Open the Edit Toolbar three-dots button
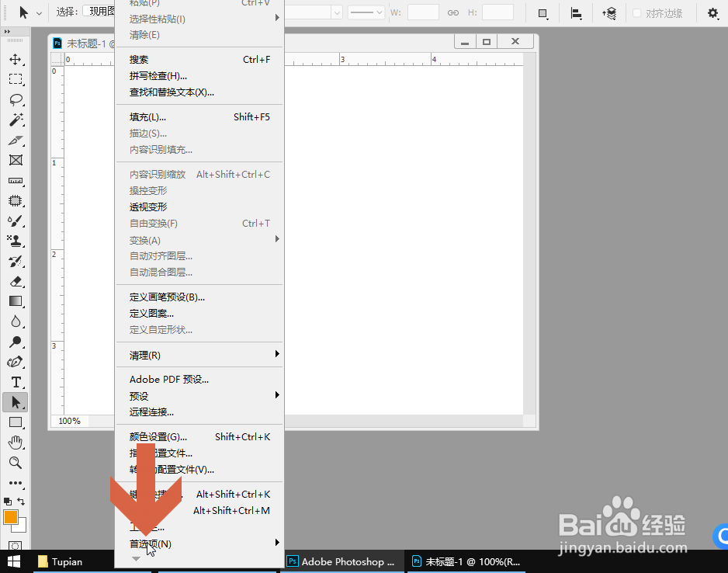 (16, 483)
